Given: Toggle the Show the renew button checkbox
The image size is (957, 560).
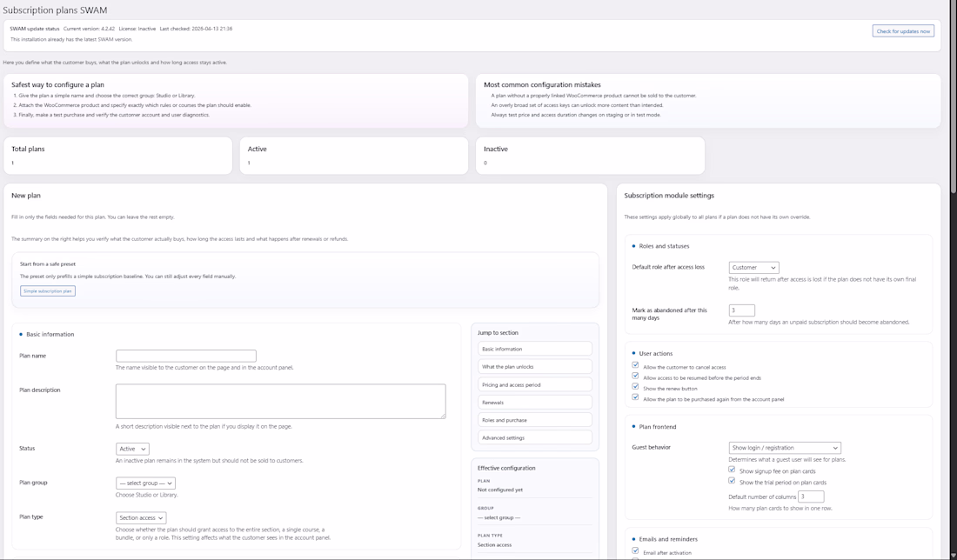Looking at the screenshot, I should click(x=635, y=387).
